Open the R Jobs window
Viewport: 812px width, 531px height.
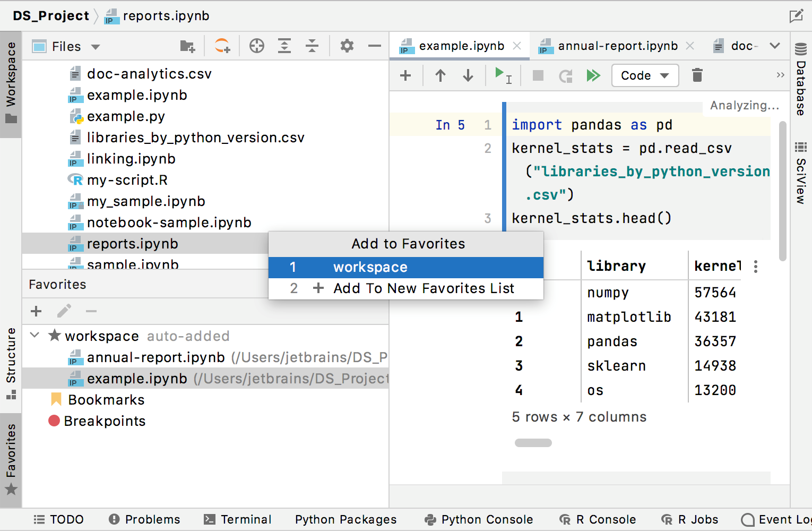pyautogui.click(x=689, y=519)
